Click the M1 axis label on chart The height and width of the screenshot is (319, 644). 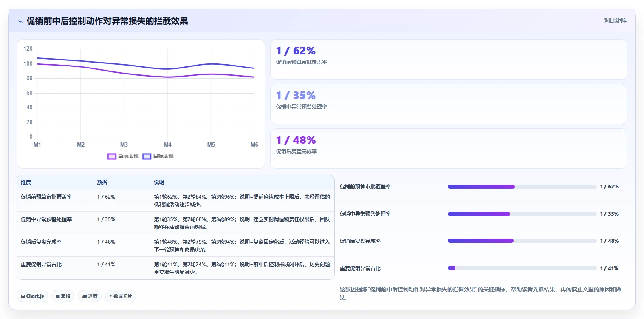click(37, 145)
